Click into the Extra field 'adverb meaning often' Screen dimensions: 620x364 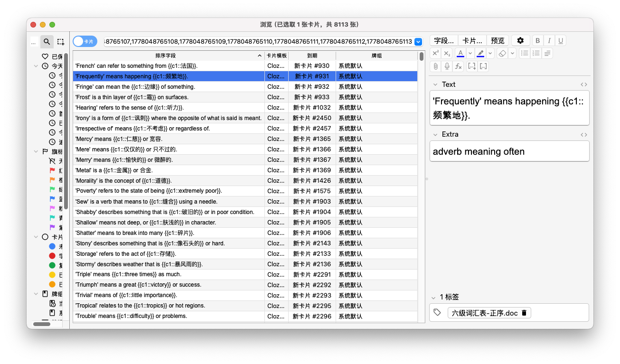509,151
